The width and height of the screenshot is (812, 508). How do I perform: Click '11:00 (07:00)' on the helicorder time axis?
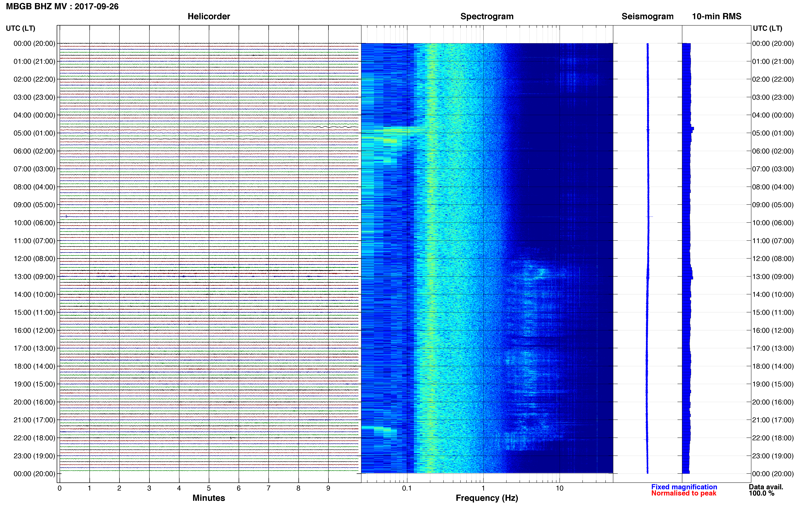pos(34,241)
